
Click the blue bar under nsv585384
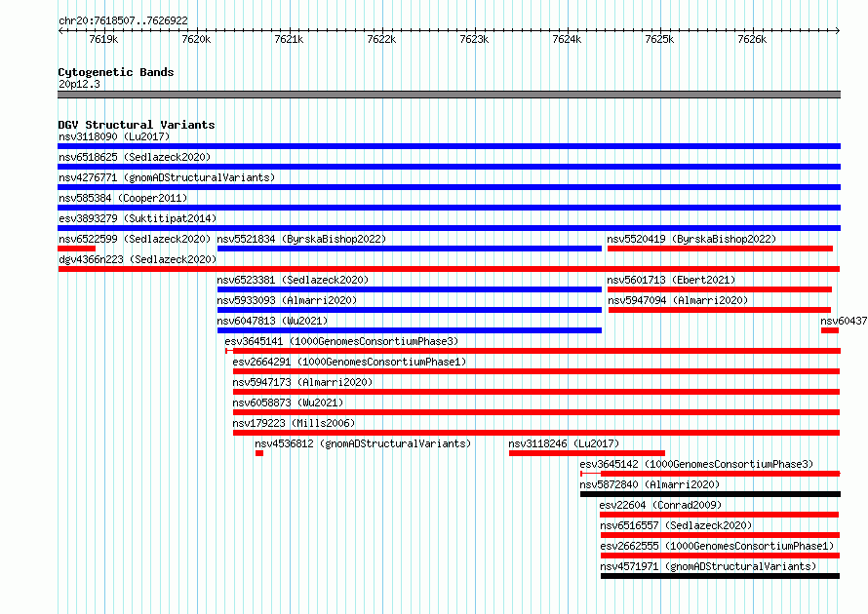click(449, 208)
